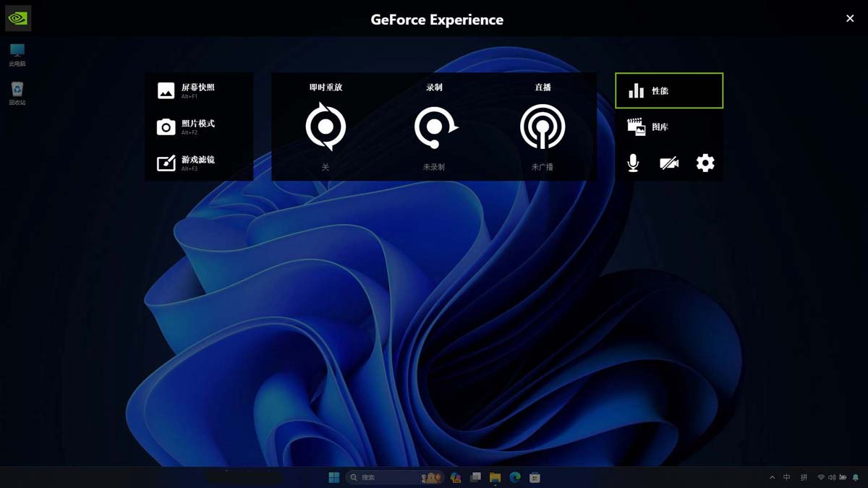This screenshot has width=868, height=488.
Task: Open 游戏滤镜 game filter
Action: (x=187, y=163)
